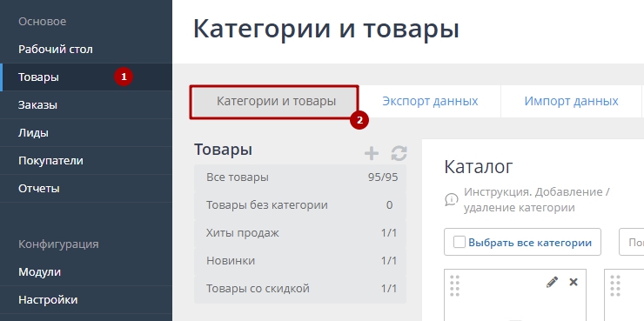Viewport: 644px width, 321px height.
Task: Click the Выбрать все категории label
Action: point(530,243)
